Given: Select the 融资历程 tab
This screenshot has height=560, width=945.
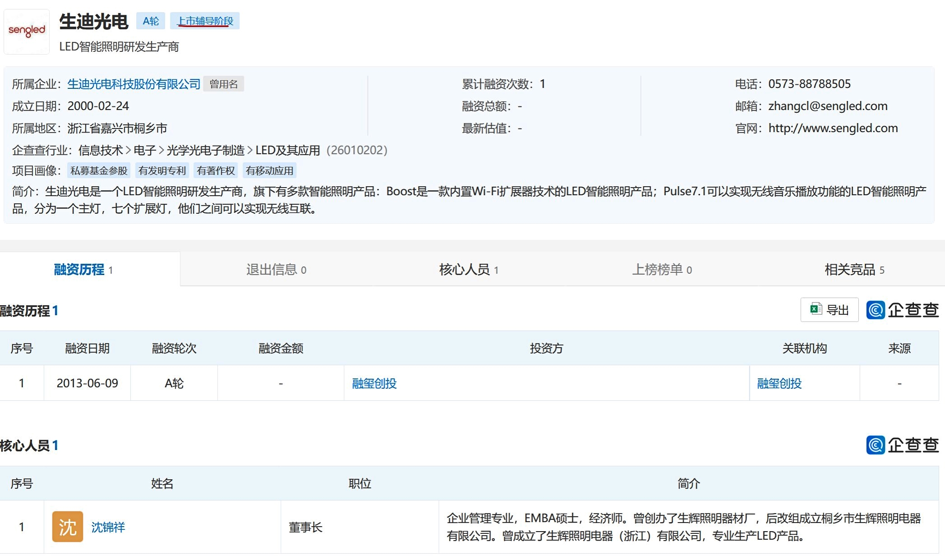Looking at the screenshot, I should pyautogui.click(x=83, y=270).
